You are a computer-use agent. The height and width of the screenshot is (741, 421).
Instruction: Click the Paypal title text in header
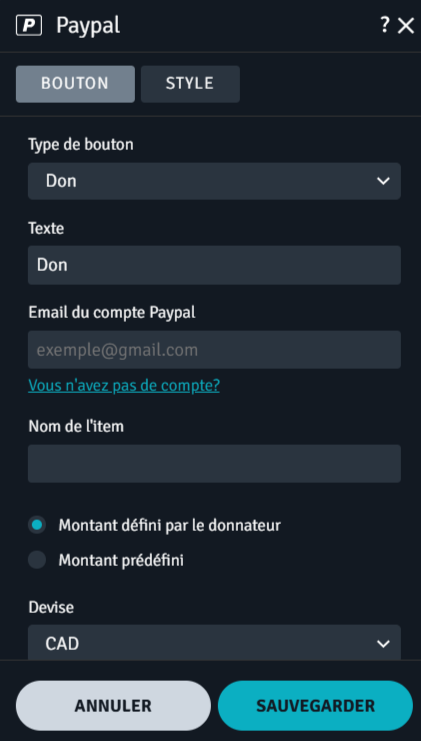point(88,26)
